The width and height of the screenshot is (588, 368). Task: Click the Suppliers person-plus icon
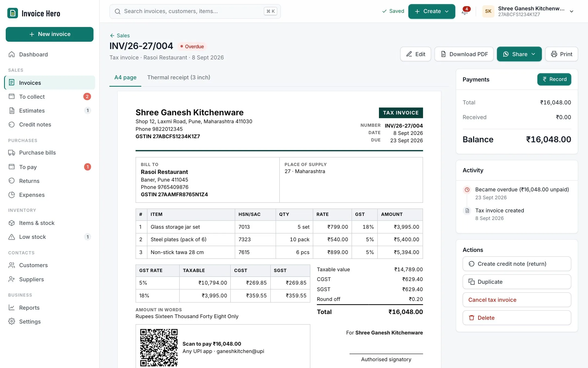11,279
